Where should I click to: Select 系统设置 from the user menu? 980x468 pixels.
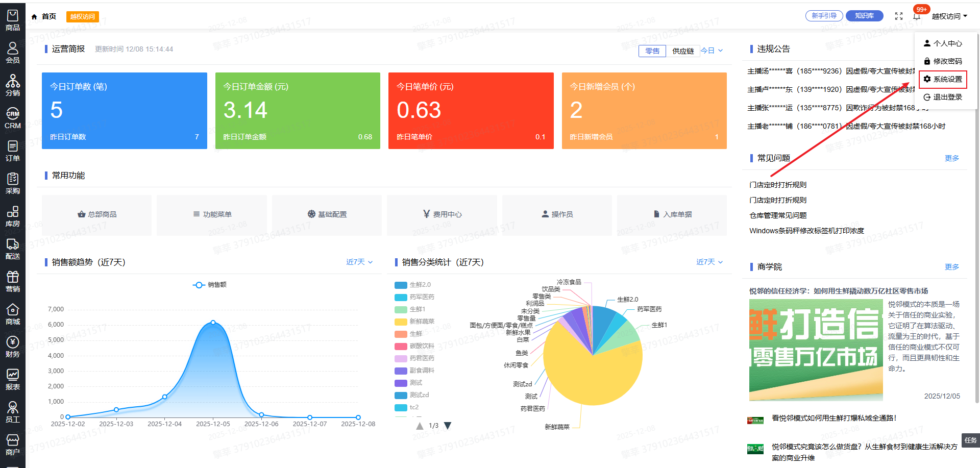pyautogui.click(x=943, y=79)
